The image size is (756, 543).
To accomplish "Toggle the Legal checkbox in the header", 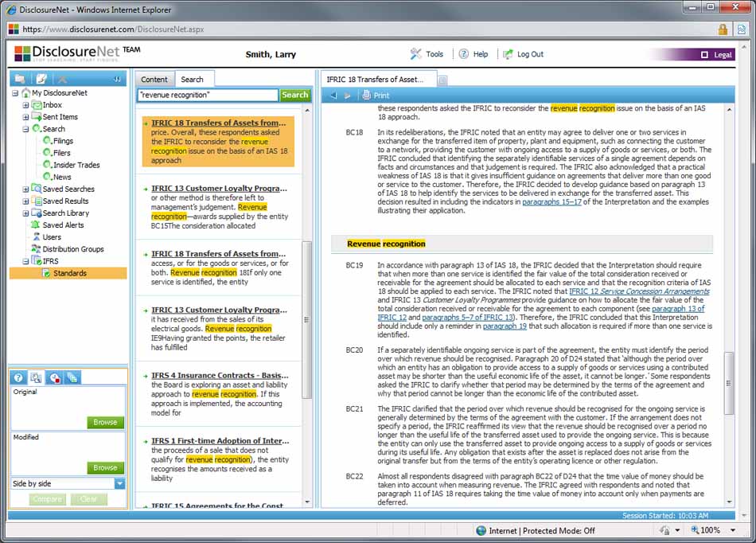I will pos(704,54).
